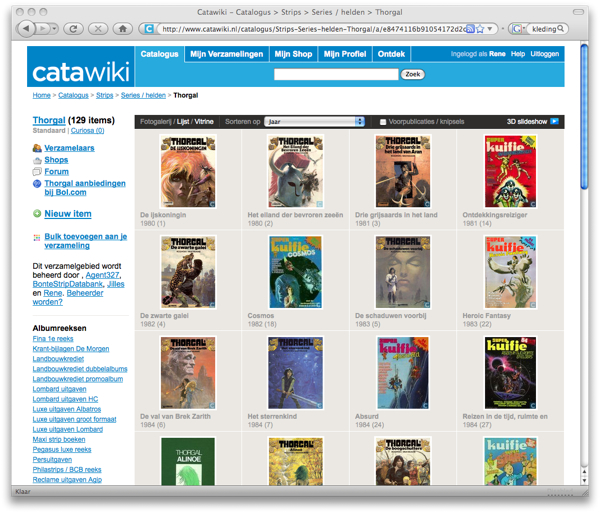
Task: Reload the page with the refresh icon
Action: coord(73,29)
